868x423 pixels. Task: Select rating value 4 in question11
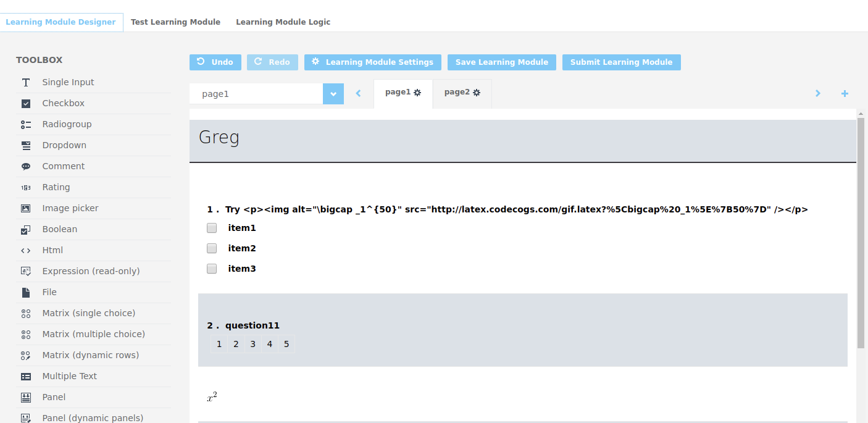[269, 344]
